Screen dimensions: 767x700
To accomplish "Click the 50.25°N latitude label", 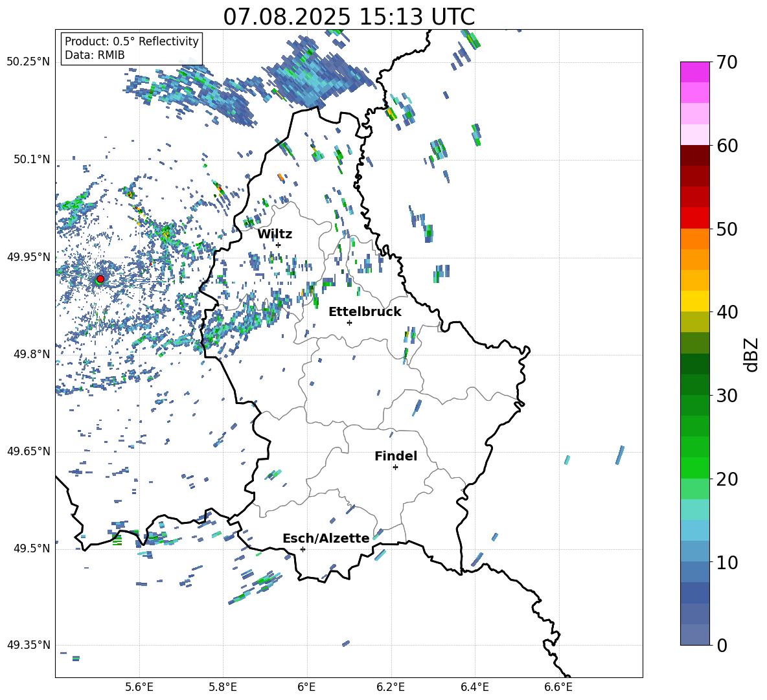I will pyautogui.click(x=29, y=62).
